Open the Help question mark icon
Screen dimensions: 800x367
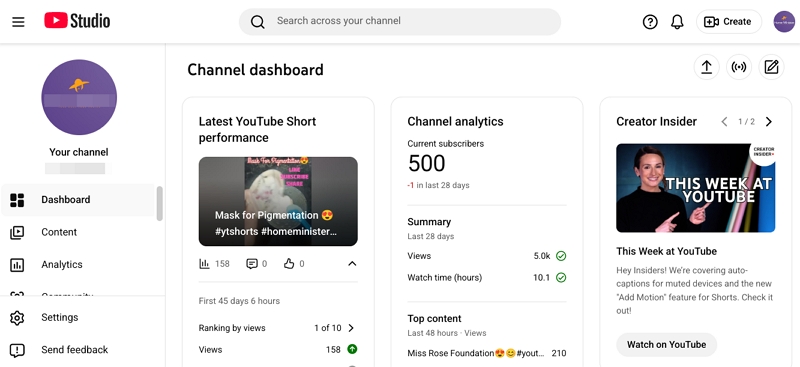(x=650, y=22)
